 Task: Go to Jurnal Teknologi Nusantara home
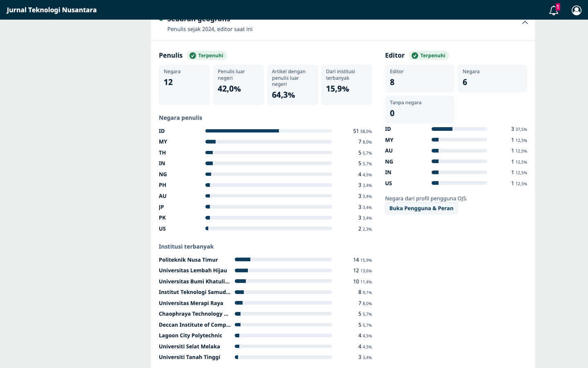51,10
